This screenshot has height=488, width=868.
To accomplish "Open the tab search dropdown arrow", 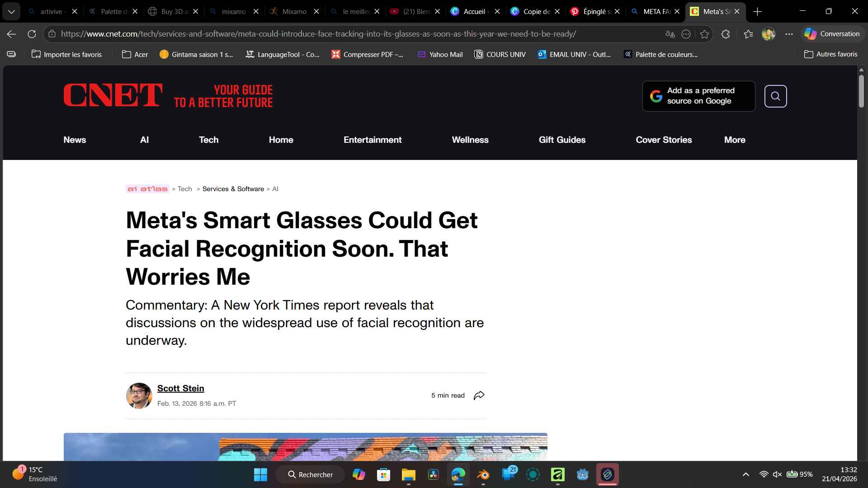I will click(x=11, y=11).
